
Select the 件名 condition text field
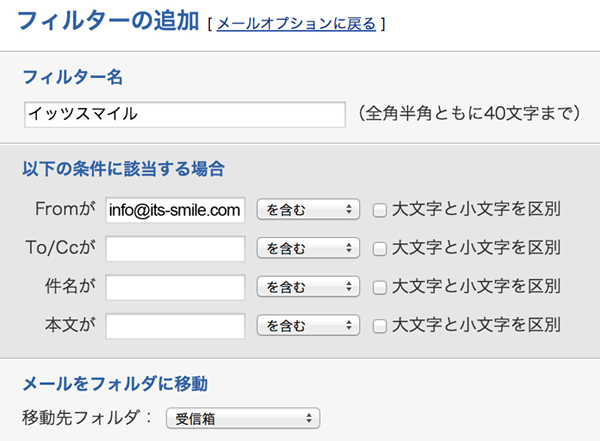(x=175, y=288)
